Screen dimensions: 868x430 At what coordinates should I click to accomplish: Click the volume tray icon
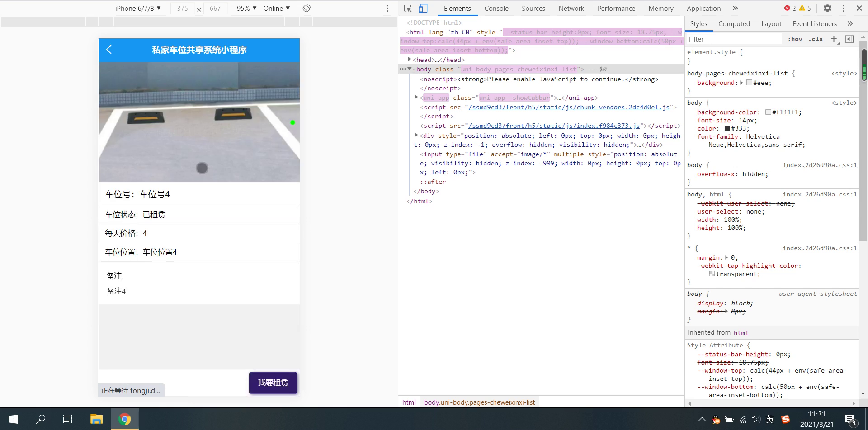coord(755,419)
